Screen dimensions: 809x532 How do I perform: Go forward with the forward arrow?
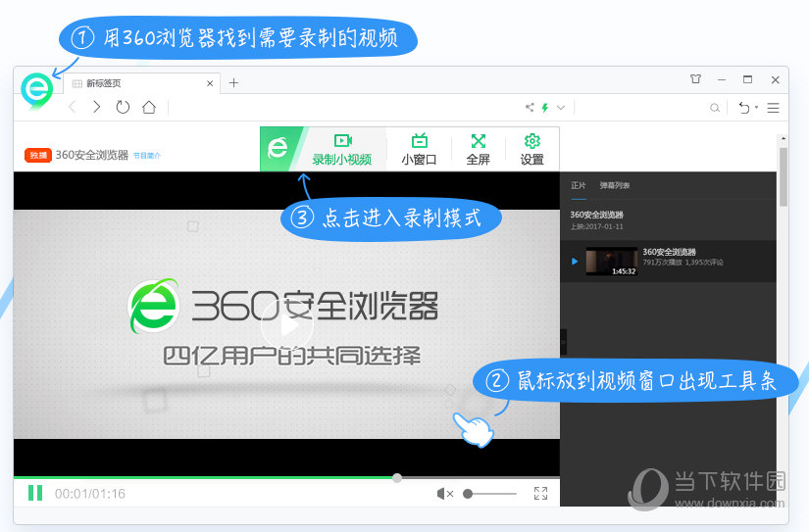point(96,107)
